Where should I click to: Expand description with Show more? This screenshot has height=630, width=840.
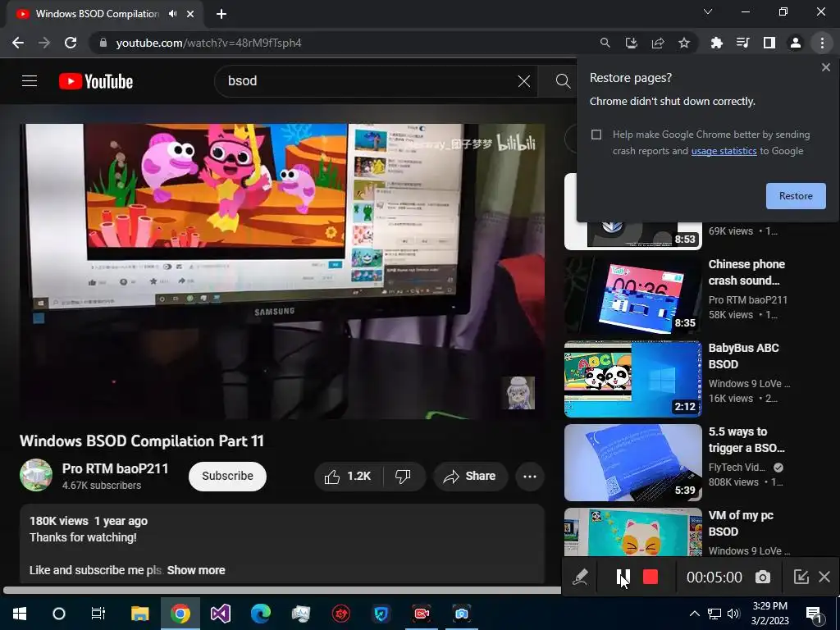click(x=196, y=571)
